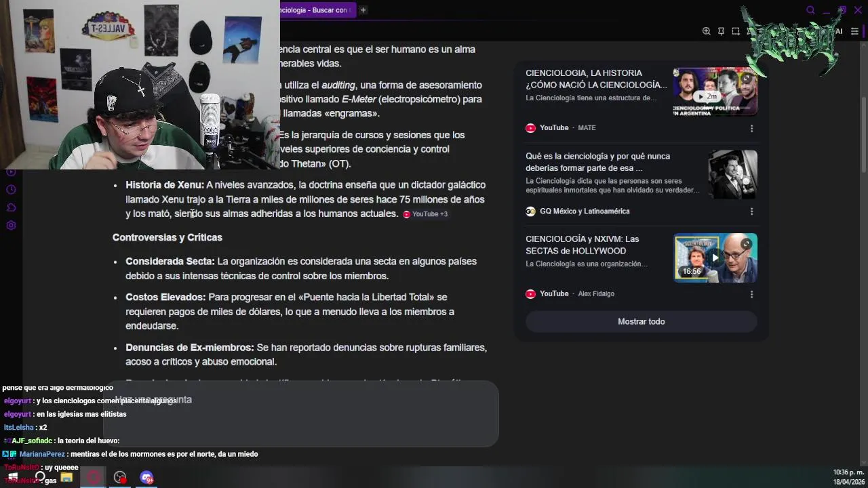Screen dimensions: 868x488
Task: Open the Opera sidebar settings gear icon
Action: [11, 226]
